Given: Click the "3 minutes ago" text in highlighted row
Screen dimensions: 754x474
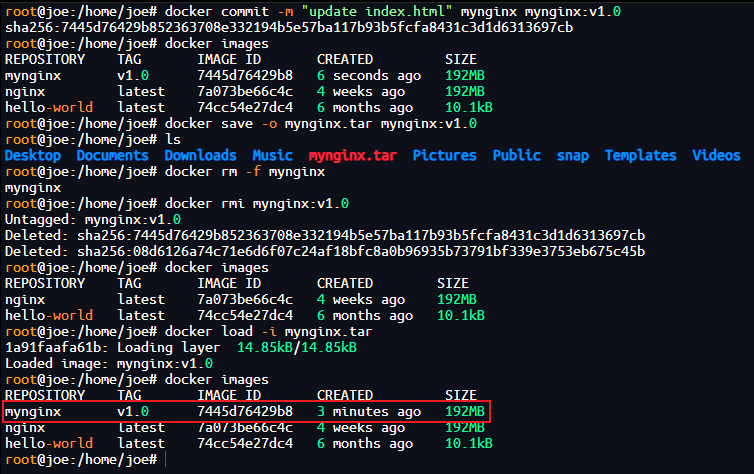Looking at the screenshot, I should click(368, 411).
